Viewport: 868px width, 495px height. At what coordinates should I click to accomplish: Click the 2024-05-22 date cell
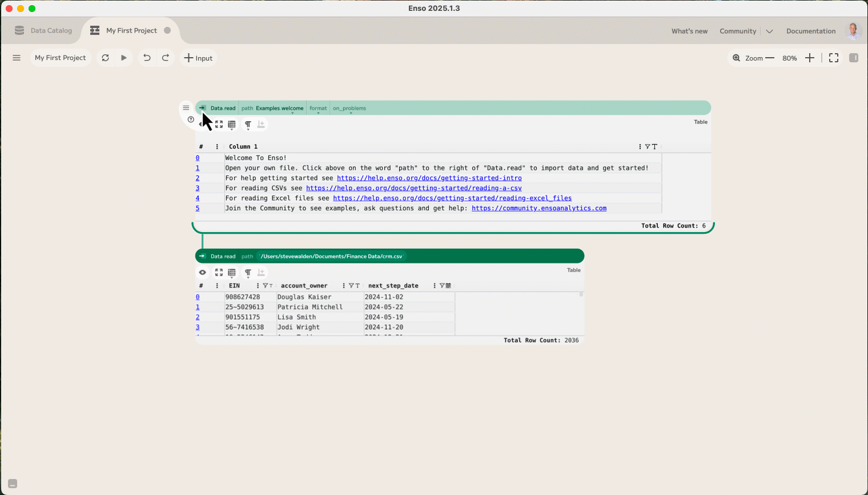409,307
